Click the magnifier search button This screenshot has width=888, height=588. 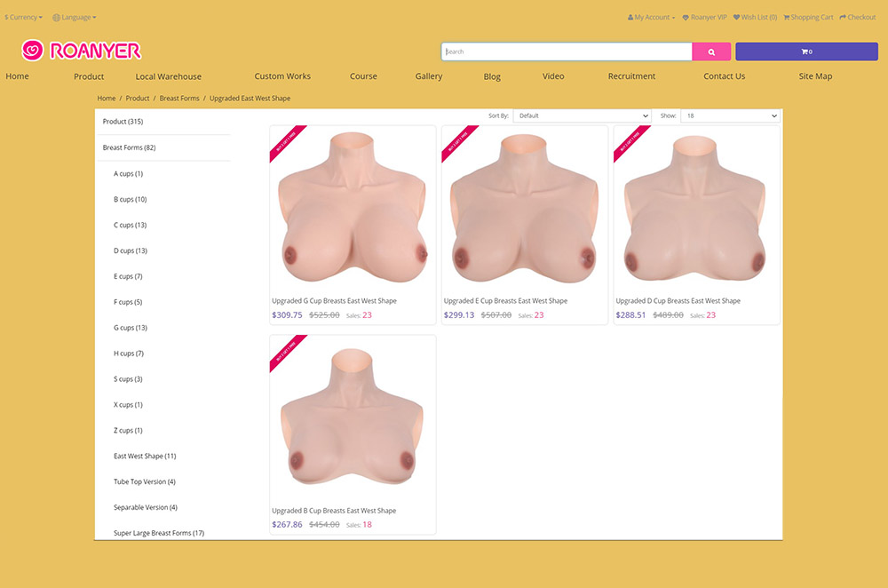(x=711, y=52)
